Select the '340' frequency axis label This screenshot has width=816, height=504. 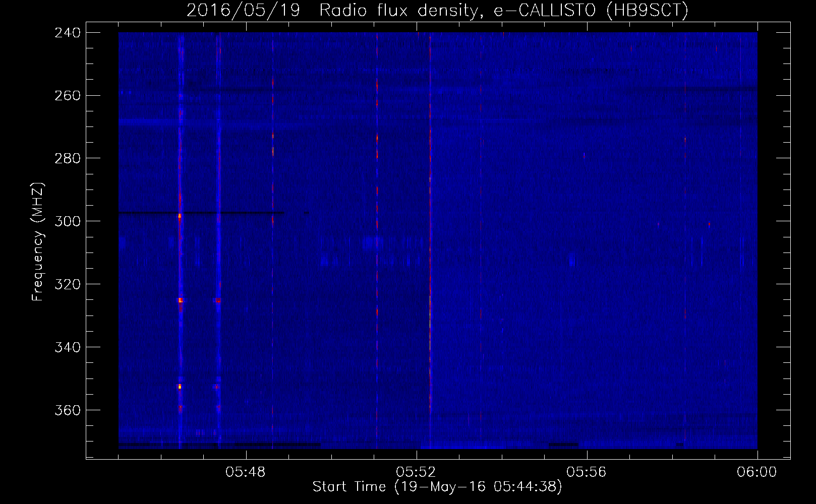[67, 348]
